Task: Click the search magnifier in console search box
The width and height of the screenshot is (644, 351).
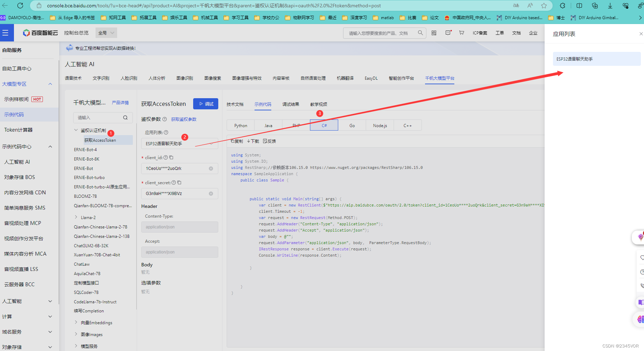Action: (x=421, y=33)
